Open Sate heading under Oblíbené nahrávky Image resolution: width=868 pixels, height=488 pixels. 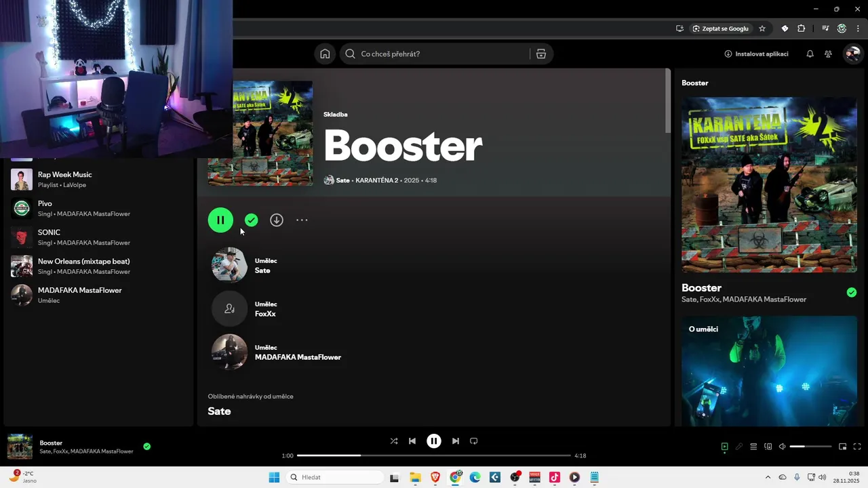click(219, 411)
